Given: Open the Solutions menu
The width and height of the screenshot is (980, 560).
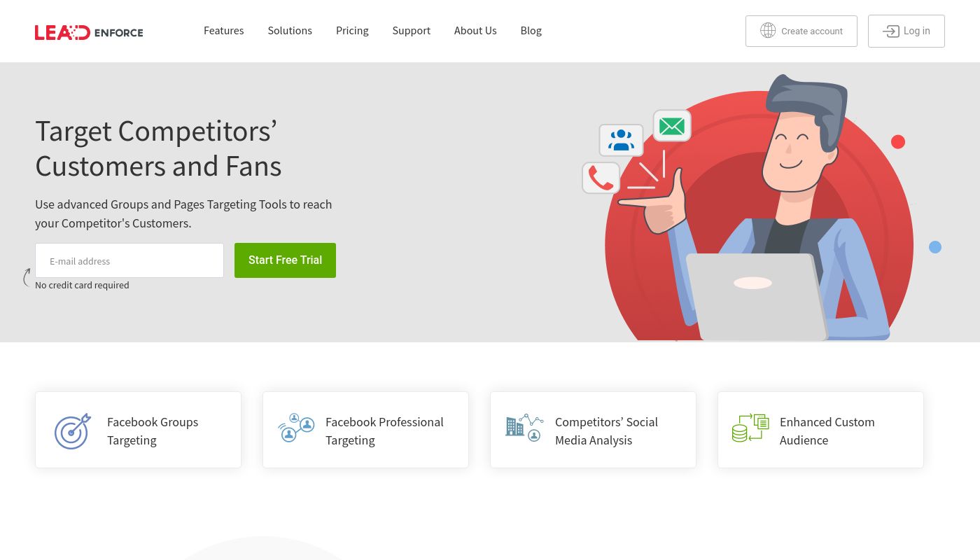Looking at the screenshot, I should pos(290,30).
